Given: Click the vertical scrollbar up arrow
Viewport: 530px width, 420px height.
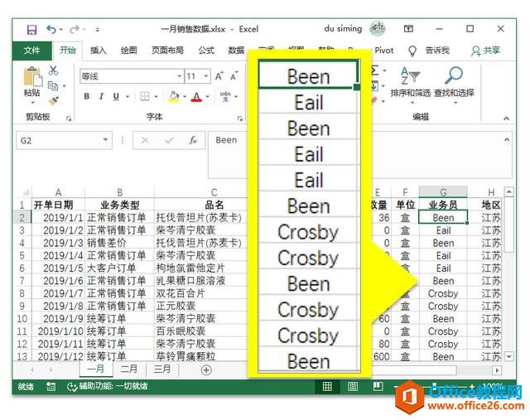Looking at the screenshot, I should click(508, 191).
